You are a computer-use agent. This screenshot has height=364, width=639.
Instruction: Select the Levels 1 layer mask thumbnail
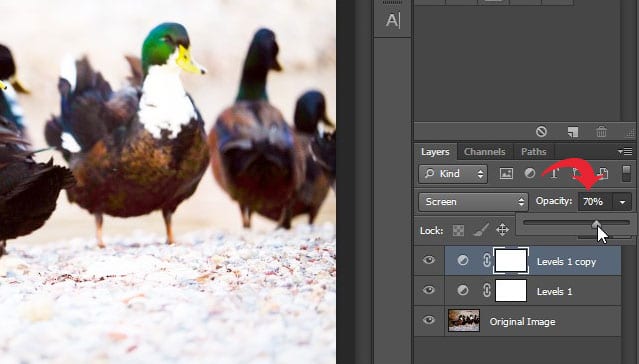[511, 291]
